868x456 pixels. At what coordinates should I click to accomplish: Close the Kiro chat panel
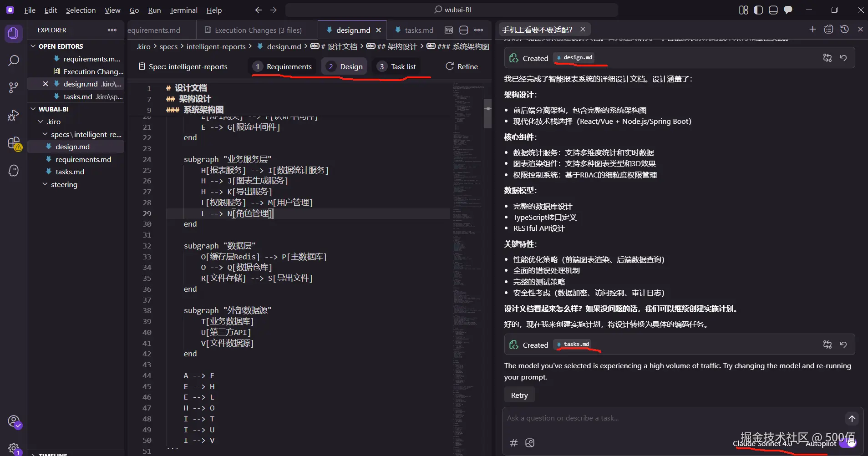pyautogui.click(x=860, y=29)
